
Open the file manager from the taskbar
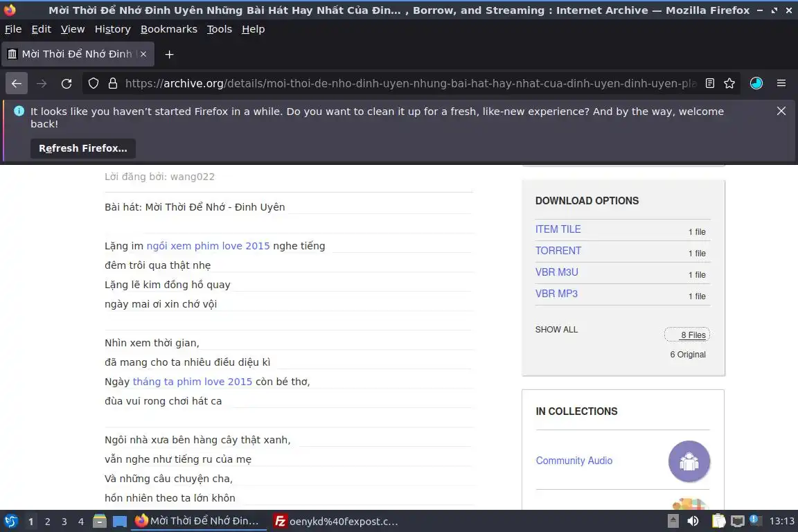click(100, 522)
